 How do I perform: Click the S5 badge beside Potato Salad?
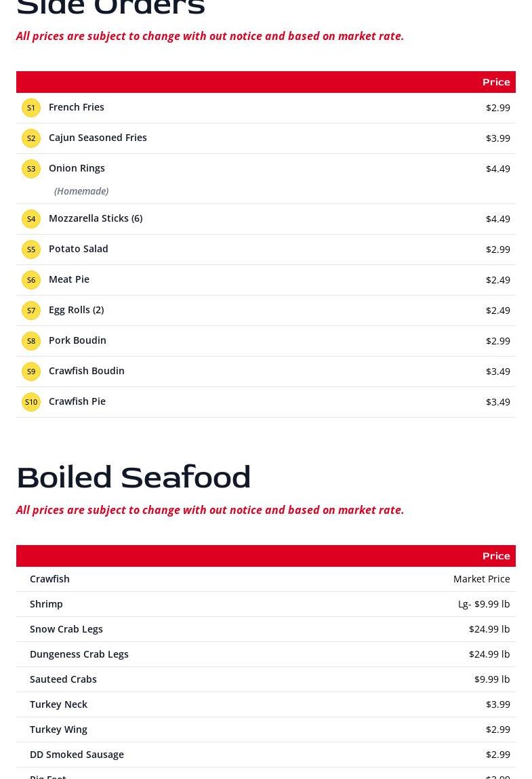(x=31, y=249)
